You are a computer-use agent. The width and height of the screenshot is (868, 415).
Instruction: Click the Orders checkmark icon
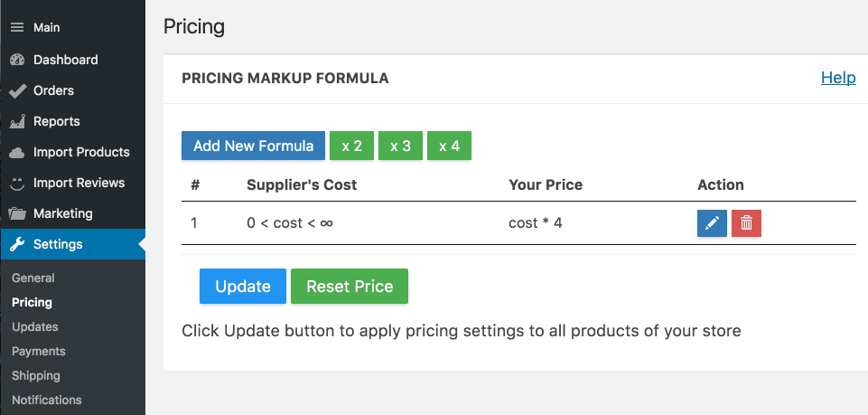coord(17,90)
